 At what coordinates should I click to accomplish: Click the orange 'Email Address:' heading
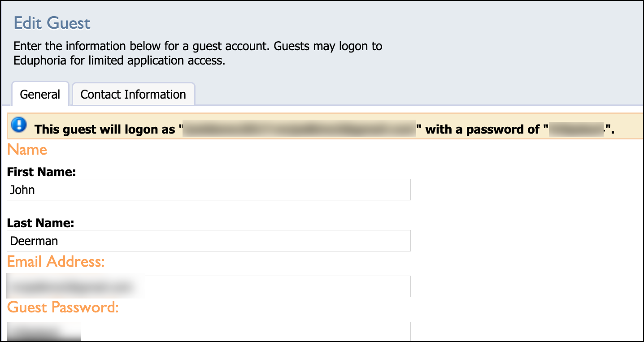[56, 261]
